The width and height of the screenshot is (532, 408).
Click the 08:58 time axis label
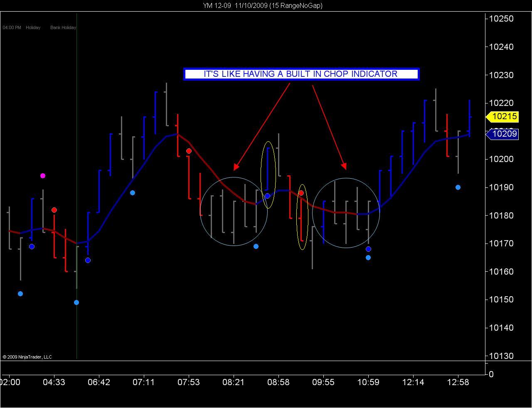[278, 382]
